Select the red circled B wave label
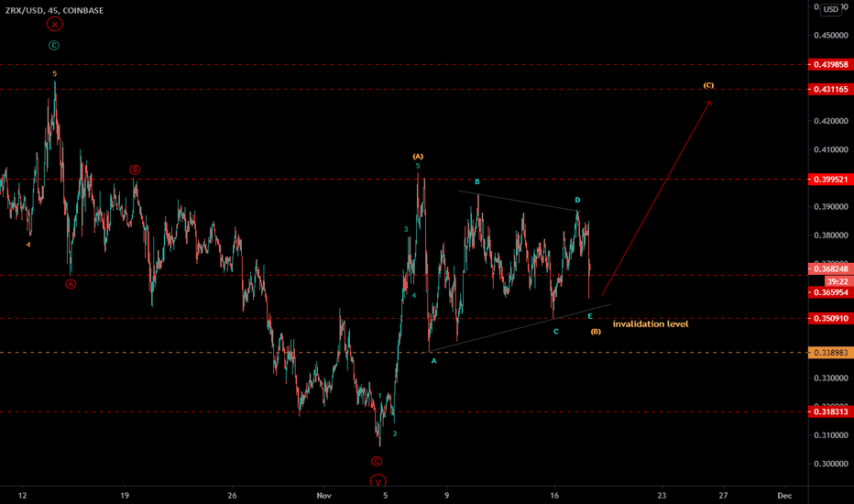Viewport: 854px width, 504px height. [x=135, y=170]
